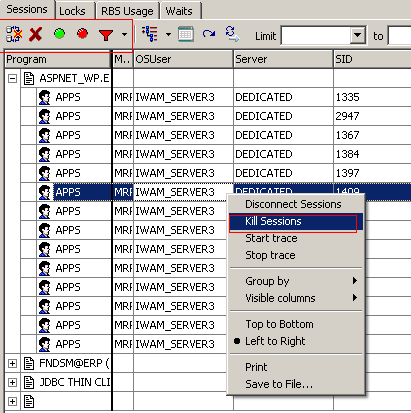The height and width of the screenshot is (413, 411).
Task: Open the filter dropdown arrow
Action: pos(124,34)
